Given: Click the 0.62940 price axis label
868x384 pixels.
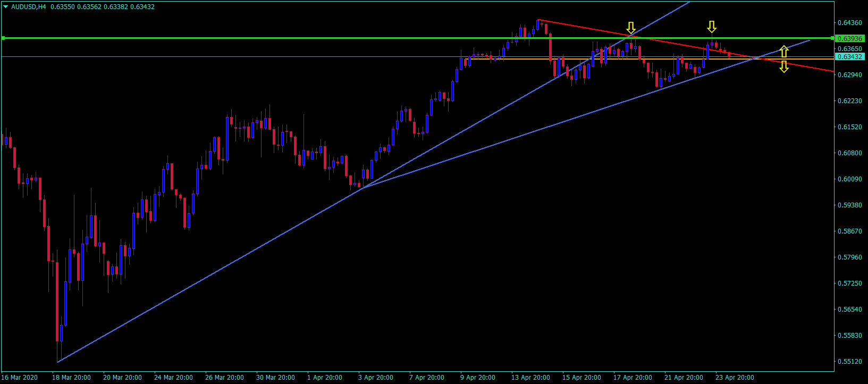Looking at the screenshot, I should click(849, 75).
